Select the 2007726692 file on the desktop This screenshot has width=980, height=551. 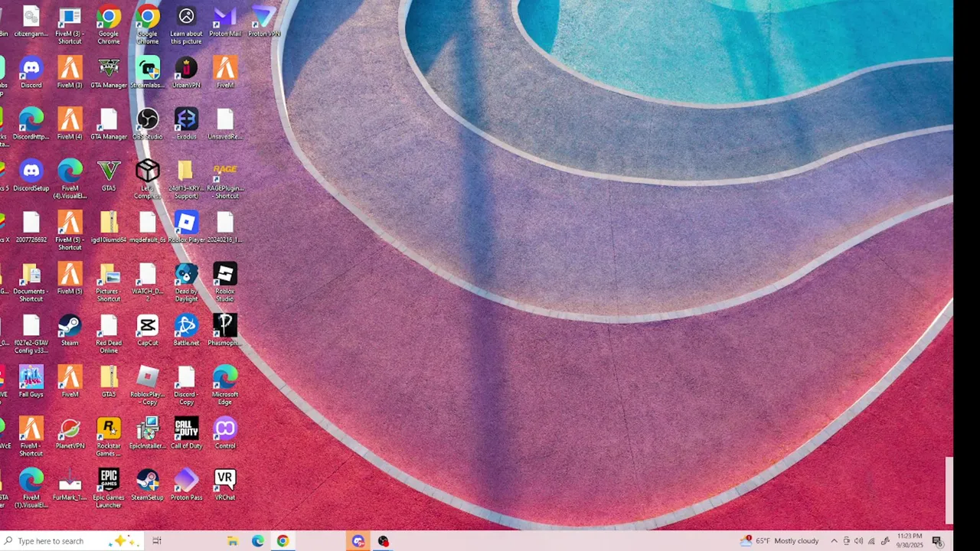pyautogui.click(x=31, y=227)
